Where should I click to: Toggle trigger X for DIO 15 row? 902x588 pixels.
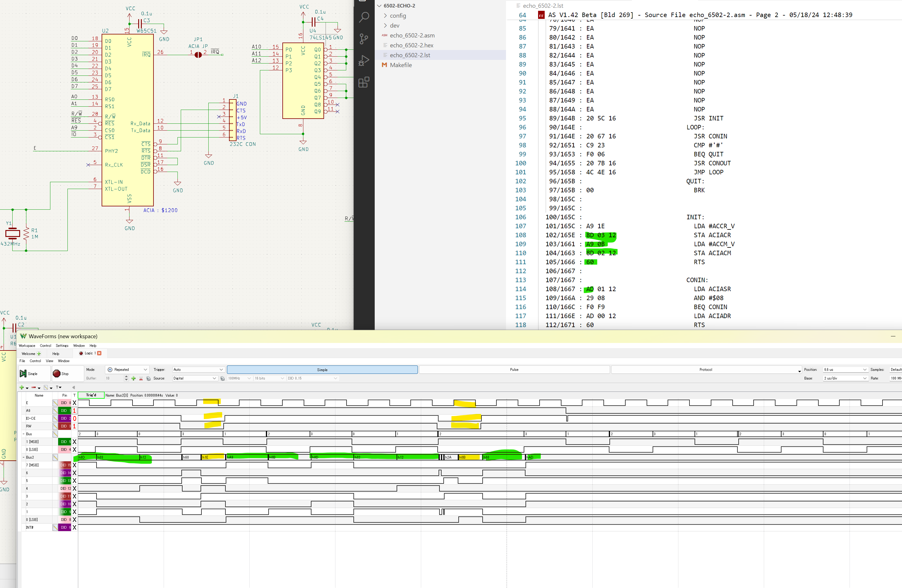coord(75,465)
